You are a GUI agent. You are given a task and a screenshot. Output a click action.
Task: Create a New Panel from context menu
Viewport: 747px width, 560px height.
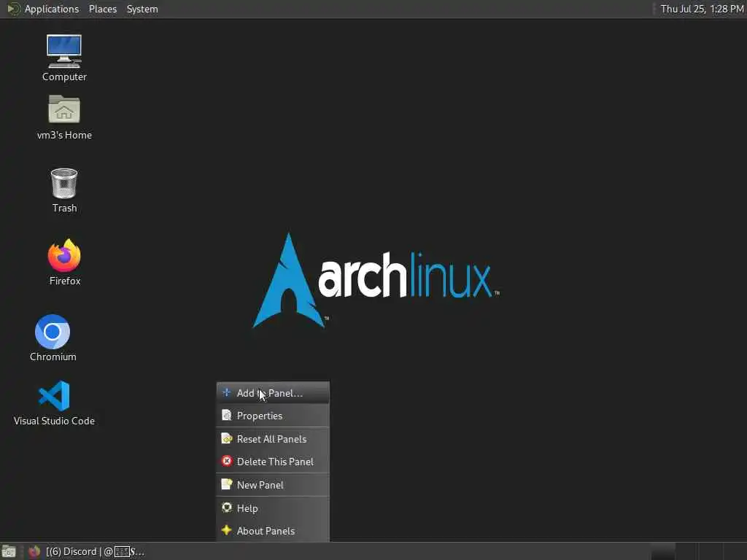click(x=273, y=485)
